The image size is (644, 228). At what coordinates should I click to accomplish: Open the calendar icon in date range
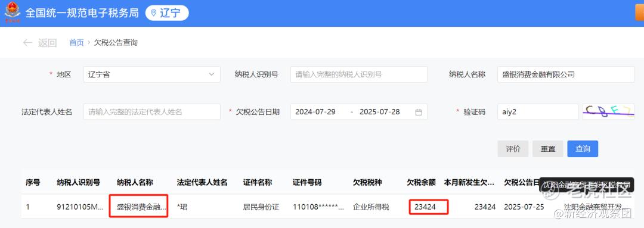tap(419, 112)
